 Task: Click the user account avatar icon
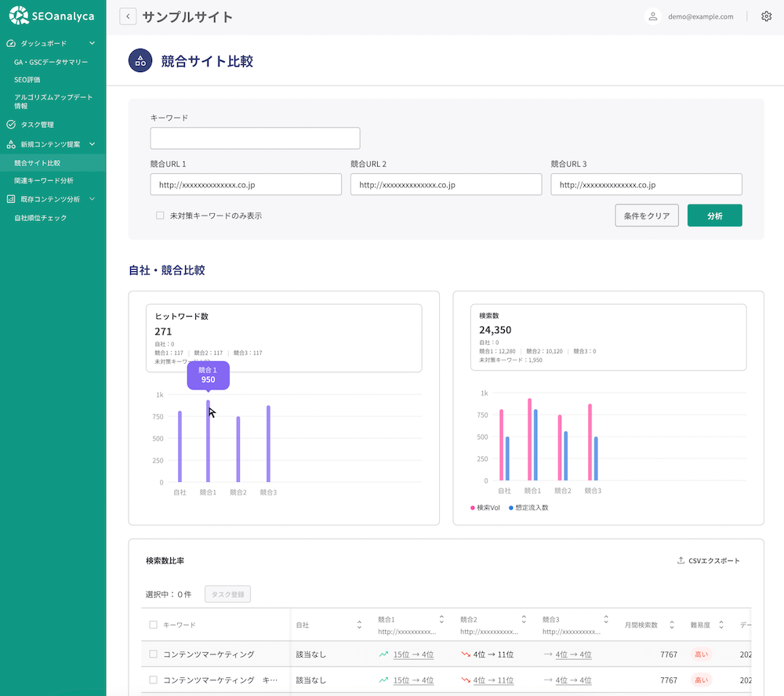[x=652, y=16]
